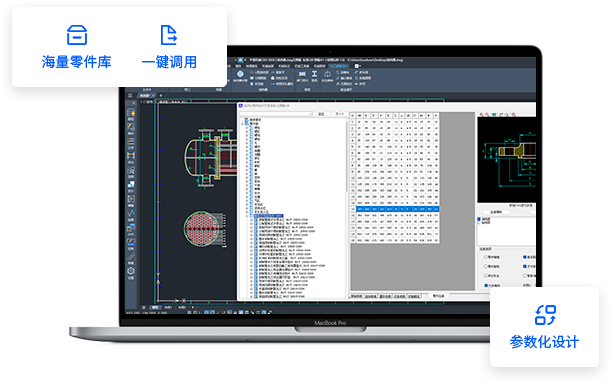Screen dimensions: 611x384
Task: Click the zigzag polyline icon in the left sidebar
Action: [131, 213]
